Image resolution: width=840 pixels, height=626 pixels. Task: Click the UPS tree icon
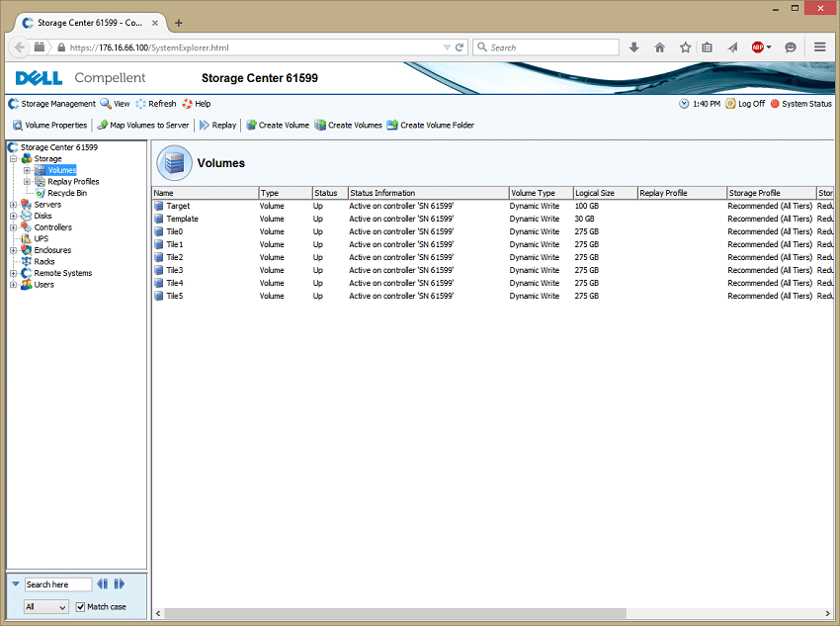(26, 238)
